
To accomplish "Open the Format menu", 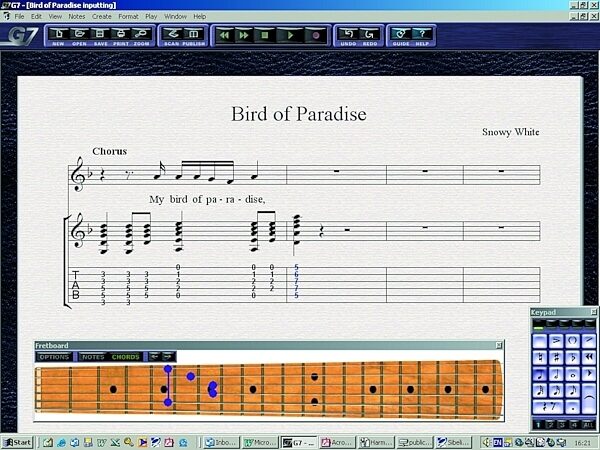I will pyautogui.click(x=128, y=16).
